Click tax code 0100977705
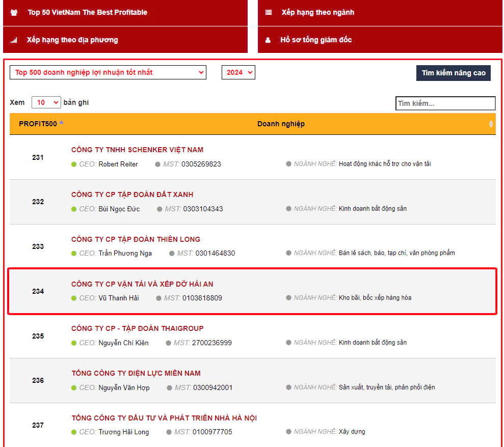The width and height of the screenshot is (504, 447). click(x=212, y=432)
